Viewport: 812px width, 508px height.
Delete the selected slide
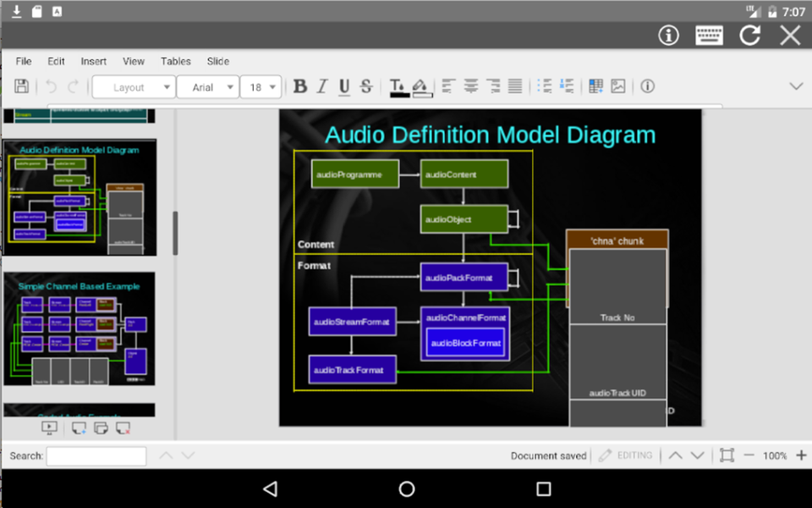pos(123,428)
